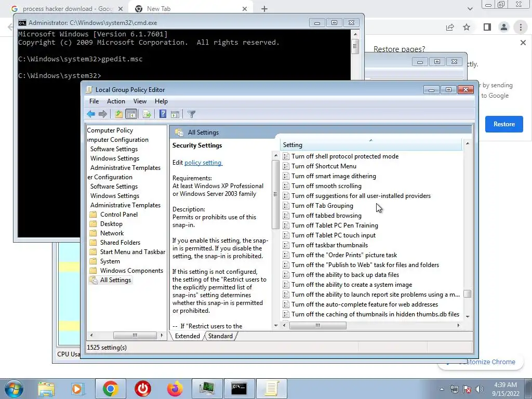Open Chrome three-dot menu

click(521, 27)
